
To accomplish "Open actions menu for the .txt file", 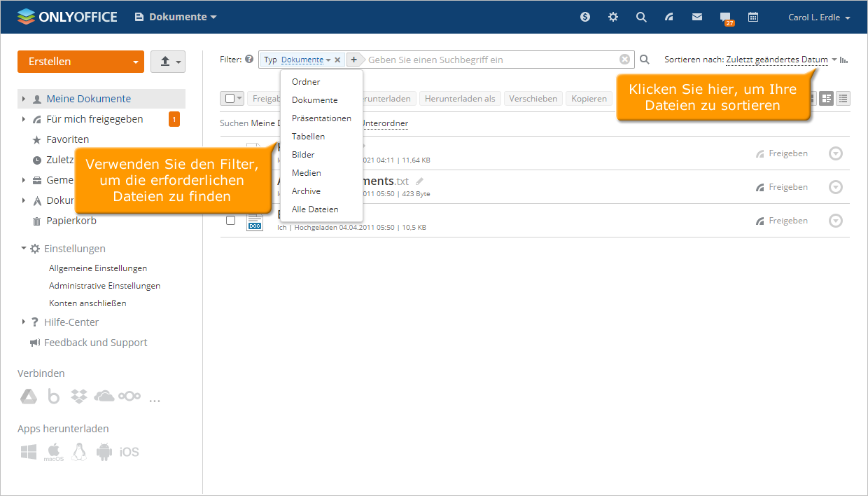I will (836, 187).
